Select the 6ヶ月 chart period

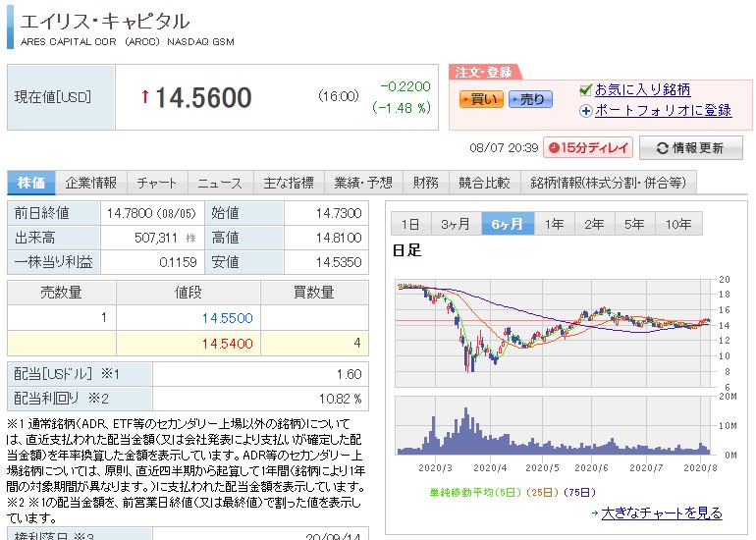coord(508,224)
